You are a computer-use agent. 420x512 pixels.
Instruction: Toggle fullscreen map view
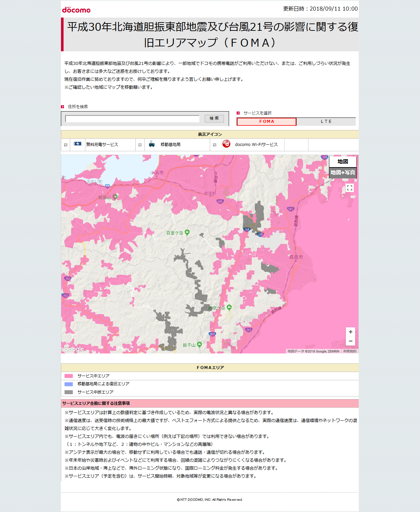click(350, 188)
